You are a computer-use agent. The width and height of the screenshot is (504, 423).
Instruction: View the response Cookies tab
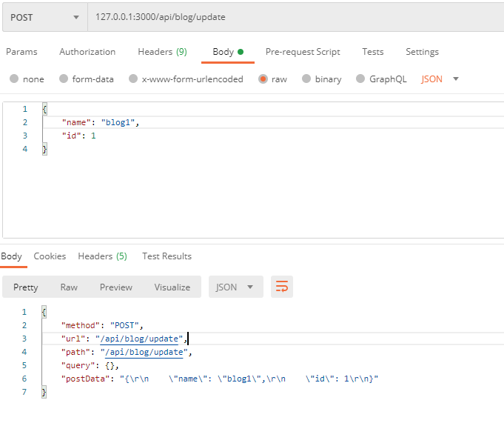(x=50, y=256)
